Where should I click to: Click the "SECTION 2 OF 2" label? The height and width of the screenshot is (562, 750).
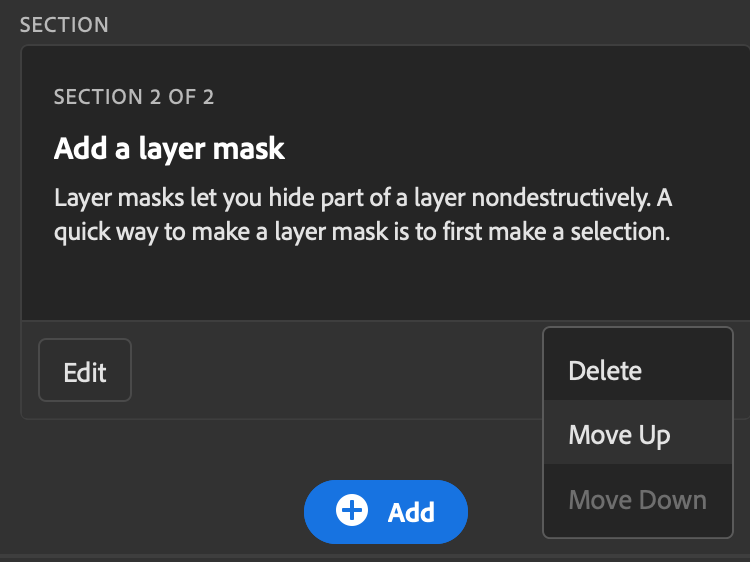point(134,97)
